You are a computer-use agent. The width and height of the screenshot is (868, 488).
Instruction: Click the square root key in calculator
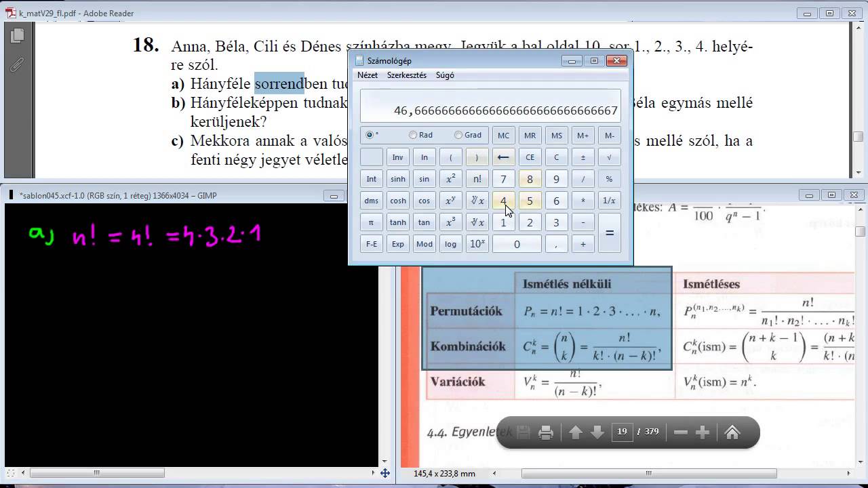click(609, 157)
